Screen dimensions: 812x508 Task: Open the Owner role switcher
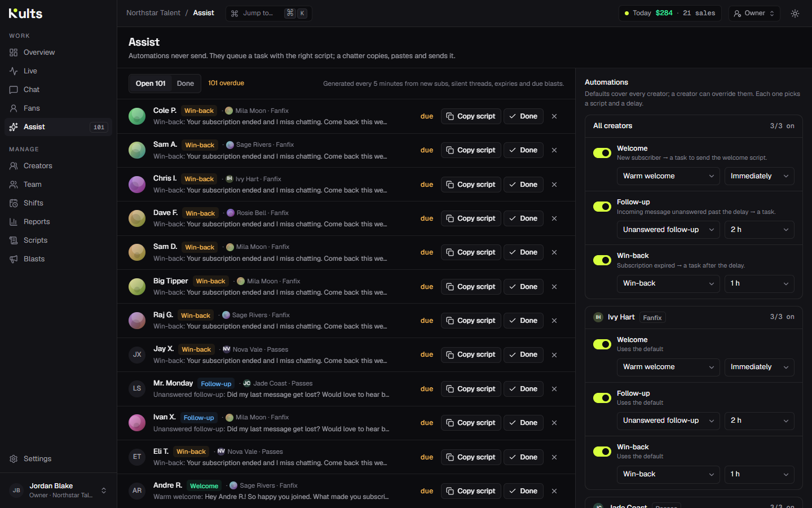754,14
